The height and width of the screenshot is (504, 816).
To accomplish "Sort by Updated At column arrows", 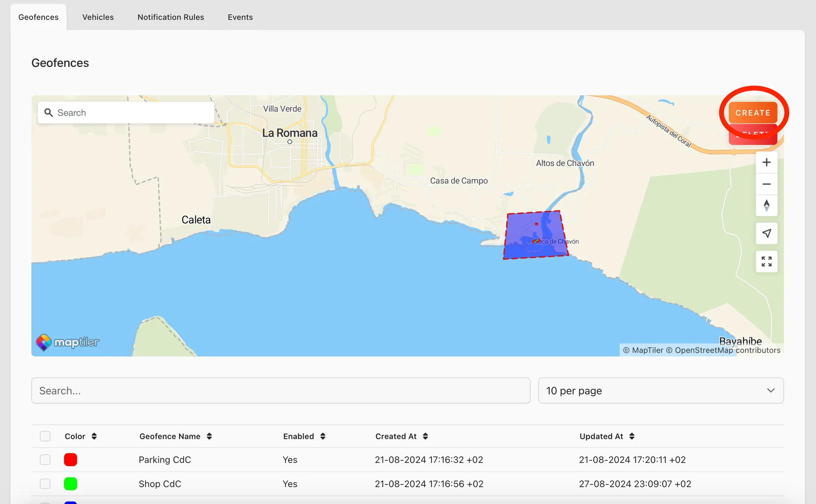I will (632, 436).
